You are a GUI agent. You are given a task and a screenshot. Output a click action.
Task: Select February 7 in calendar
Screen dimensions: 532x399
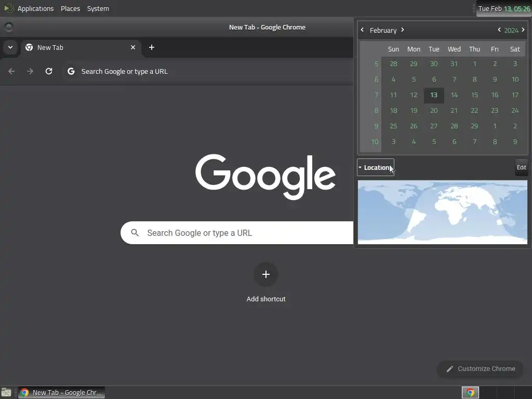454,79
